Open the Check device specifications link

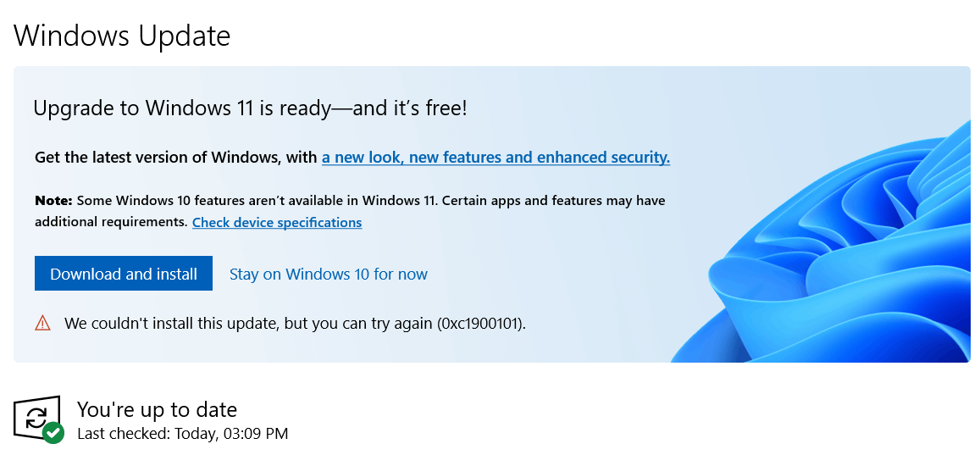pyautogui.click(x=277, y=223)
